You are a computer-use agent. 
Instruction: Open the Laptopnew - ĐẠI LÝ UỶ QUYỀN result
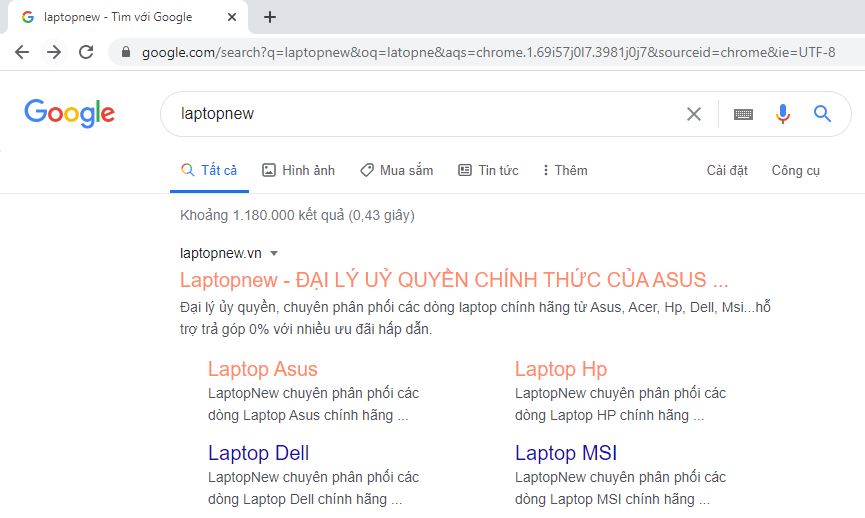click(x=454, y=280)
